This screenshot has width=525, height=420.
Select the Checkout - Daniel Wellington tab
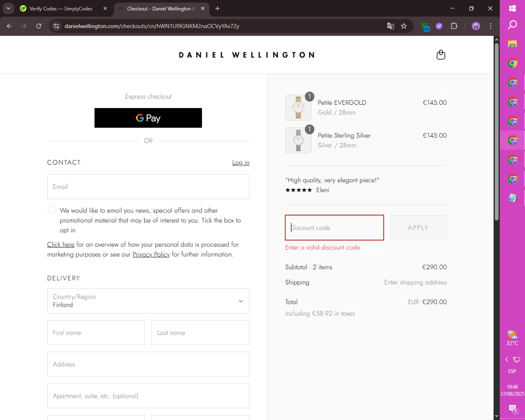pos(161,8)
